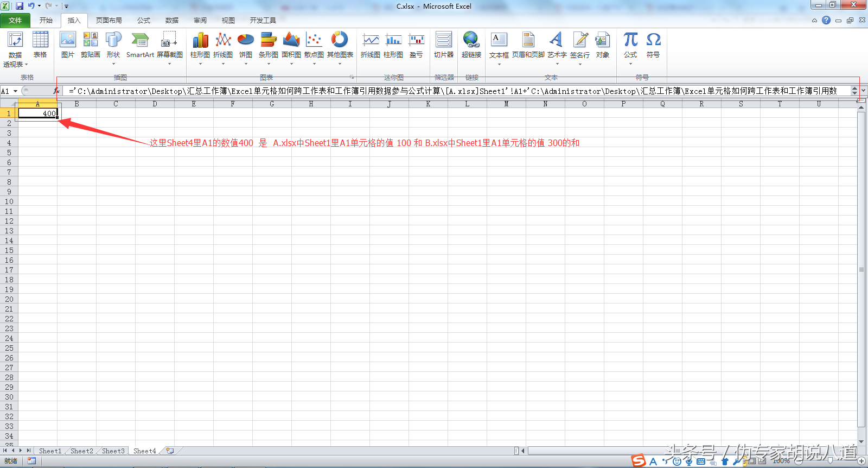
Task: Insert Line sparkline (迷你图折线图)
Action: [x=371, y=45]
